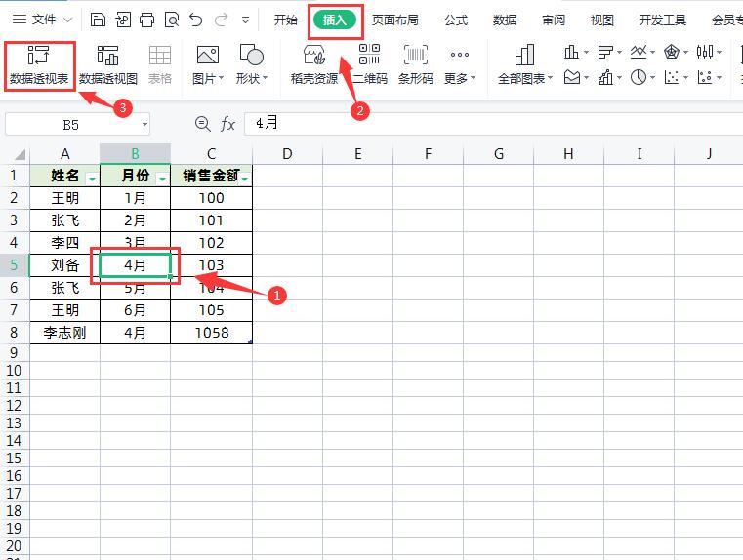Select cell containing 101
This screenshot has height=560, width=743.
(211, 220)
